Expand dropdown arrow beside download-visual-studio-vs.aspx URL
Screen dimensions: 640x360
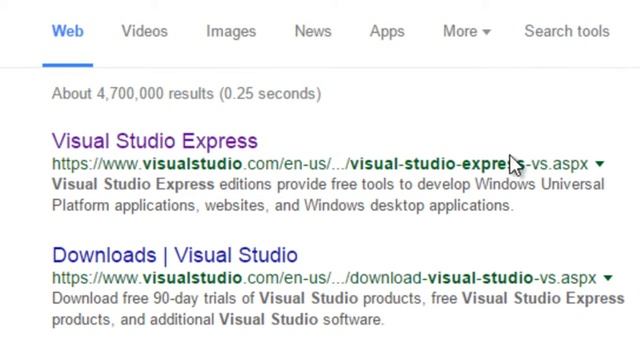(608, 278)
